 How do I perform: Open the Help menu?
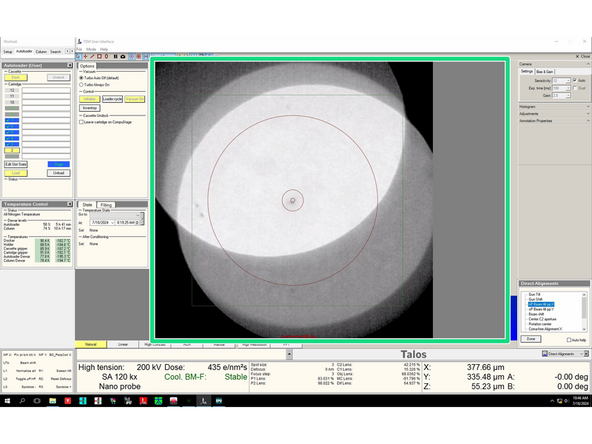coord(104,49)
